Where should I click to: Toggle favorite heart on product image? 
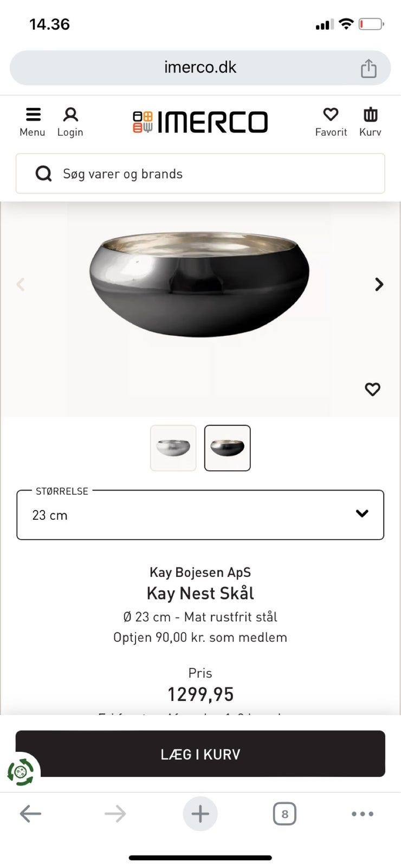pyautogui.click(x=372, y=389)
